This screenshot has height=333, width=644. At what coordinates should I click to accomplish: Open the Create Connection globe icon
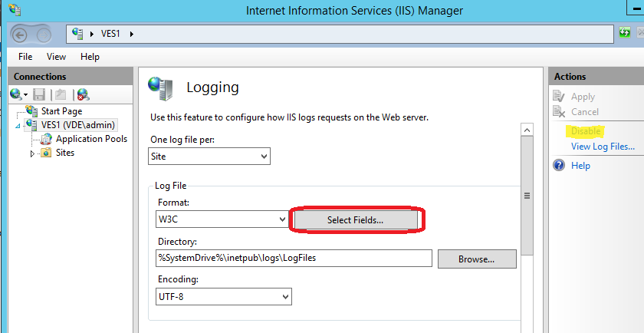coord(15,94)
